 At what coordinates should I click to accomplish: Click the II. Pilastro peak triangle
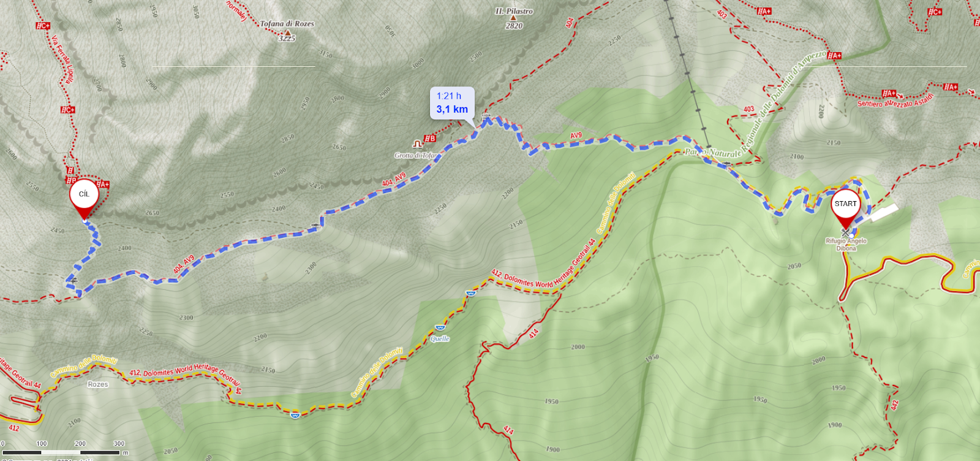pyautogui.click(x=514, y=18)
